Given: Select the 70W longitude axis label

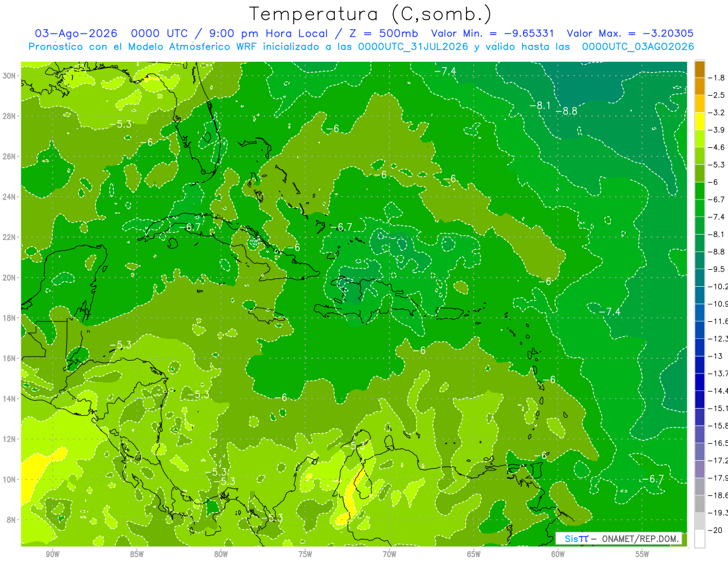Looking at the screenshot, I should [389, 554].
